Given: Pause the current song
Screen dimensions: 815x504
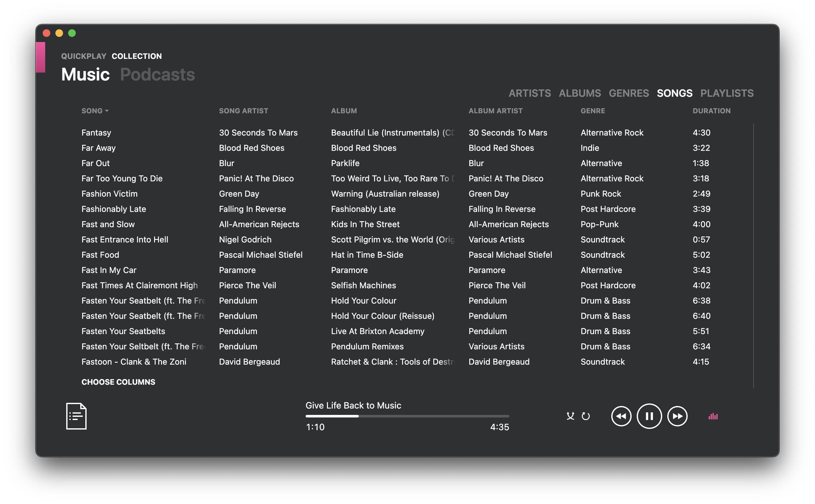Looking at the screenshot, I should tap(649, 416).
